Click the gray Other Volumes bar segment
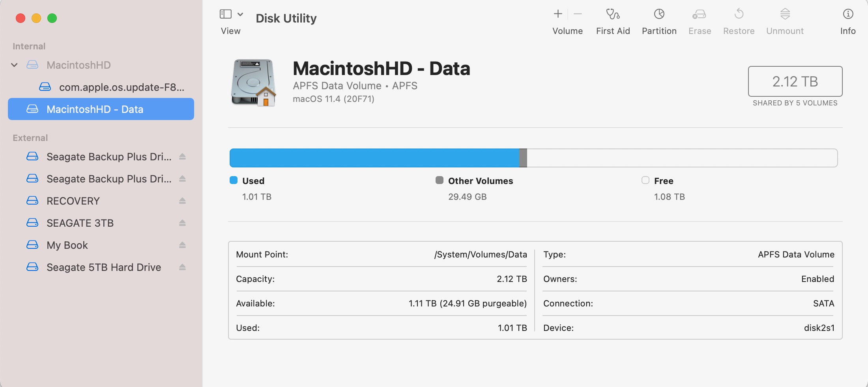 pos(523,158)
